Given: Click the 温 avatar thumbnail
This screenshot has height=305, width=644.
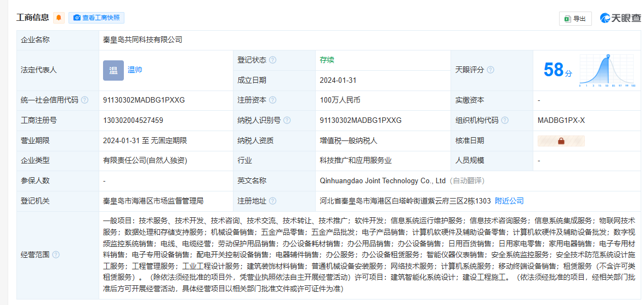Looking at the screenshot, I should coord(113,70).
